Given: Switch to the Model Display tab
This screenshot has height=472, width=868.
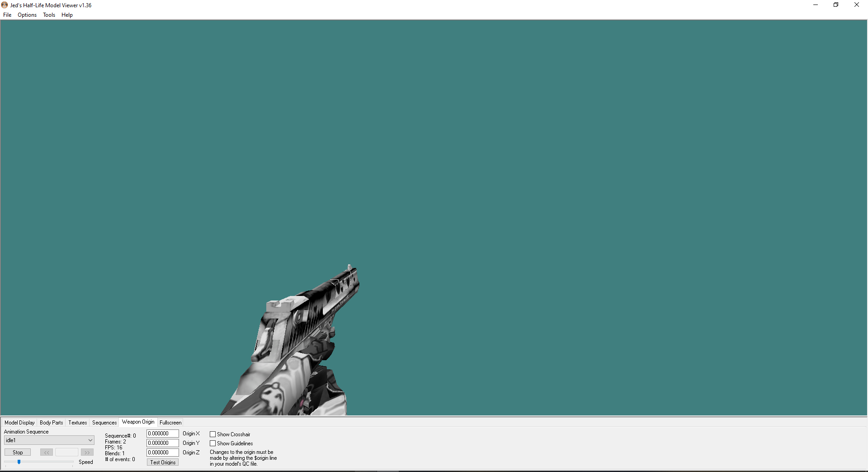Looking at the screenshot, I should 19,423.
